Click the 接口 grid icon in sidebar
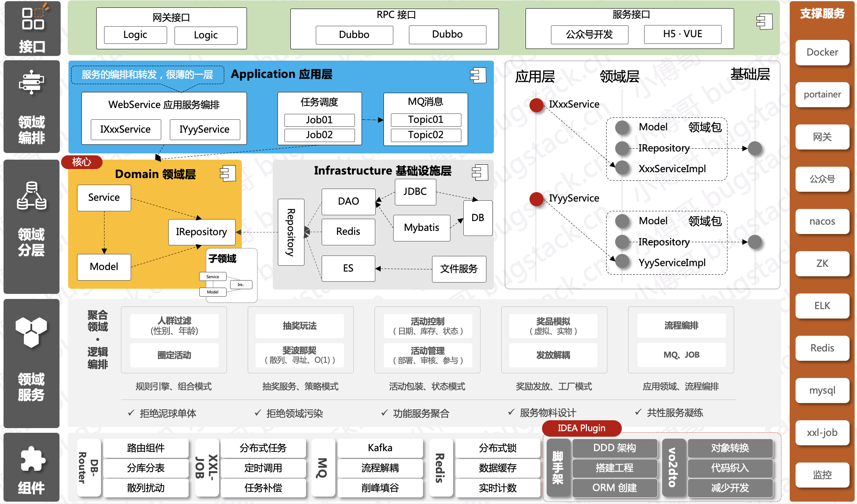The image size is (857, 504). pos(33,18)
